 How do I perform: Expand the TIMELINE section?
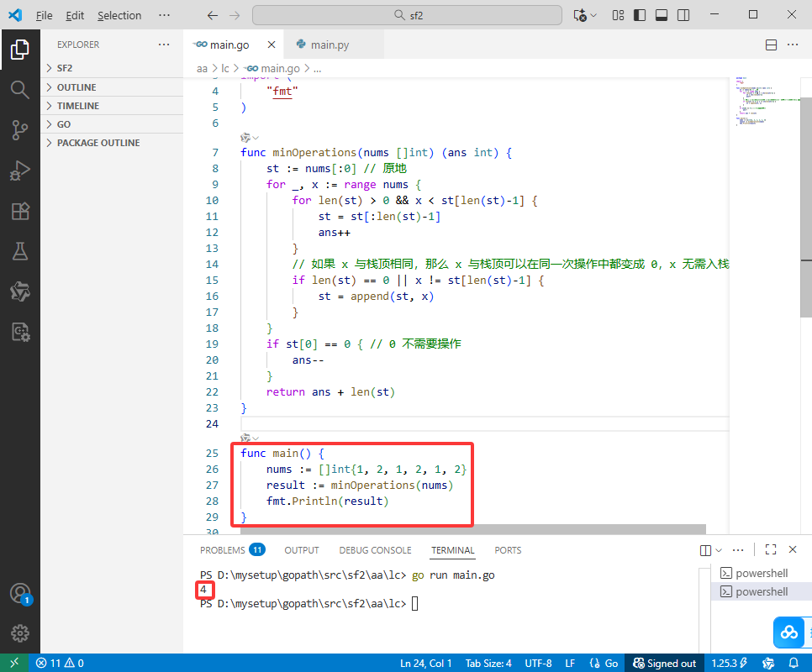[112, 106]
